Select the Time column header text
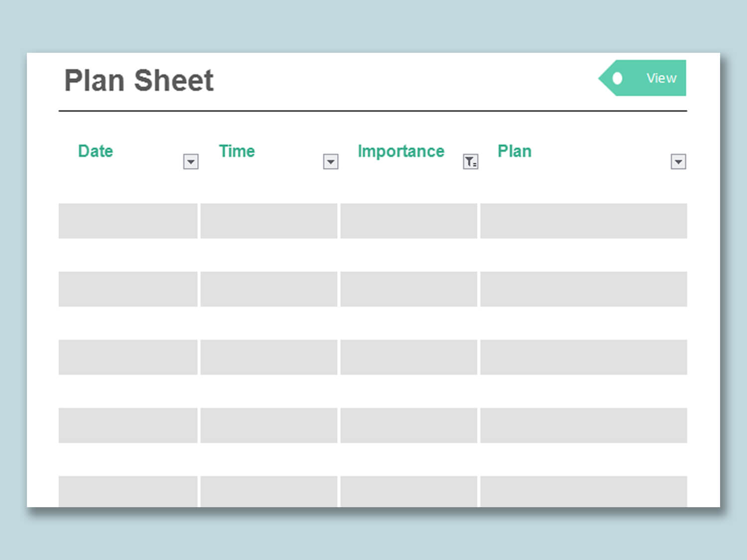747x560 pixels. [x=237, y=151]
